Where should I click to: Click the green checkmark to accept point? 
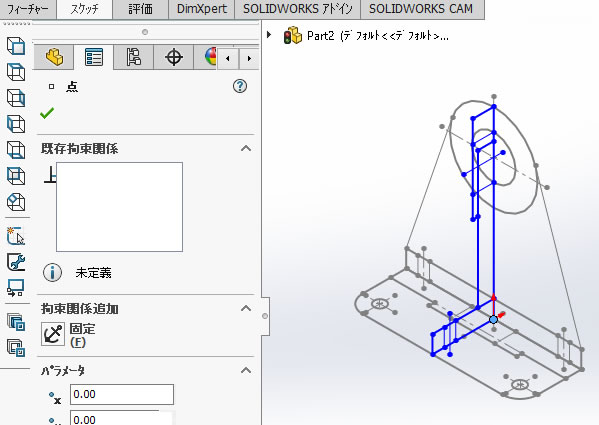click(47, 113)
